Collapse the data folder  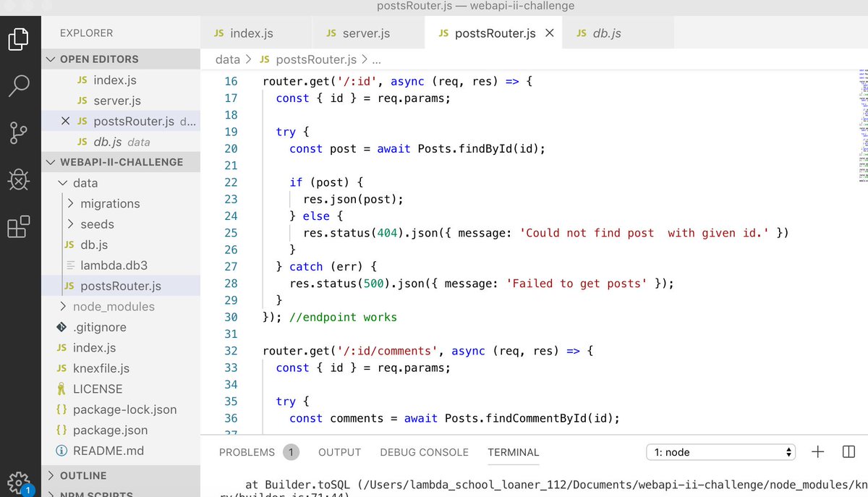pos(62,182)
